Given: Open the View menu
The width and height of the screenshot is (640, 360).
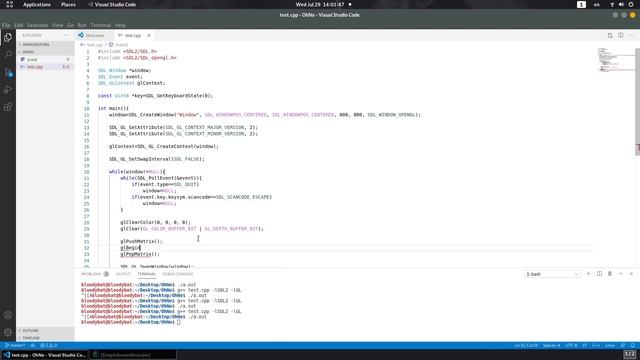Looking at the screenshot, I should pos(58,25).
